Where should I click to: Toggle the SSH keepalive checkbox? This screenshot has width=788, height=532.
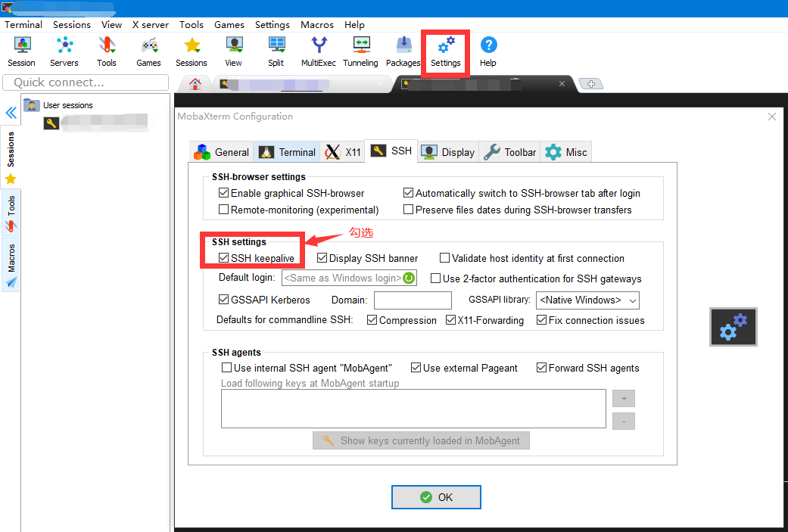pyautogui.click(x=224, y=258)
